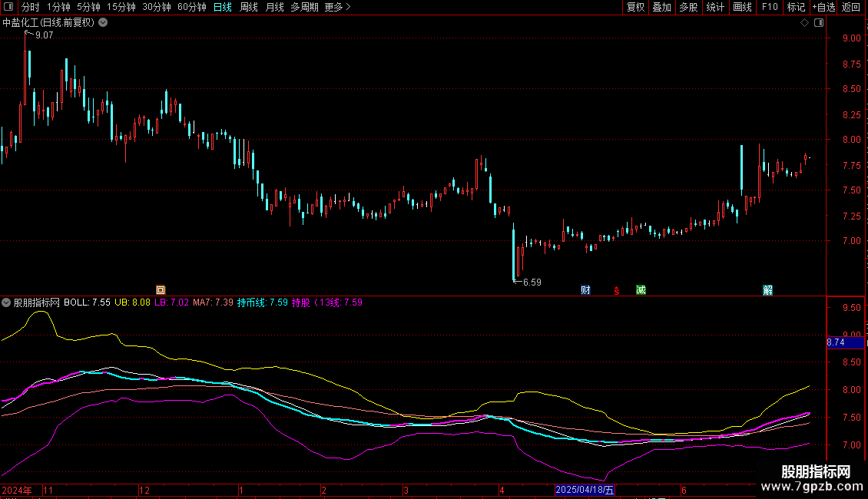Click the 叠加 overlay button
The height and width of the screenshot is (499, 868).
coord(661,7)
